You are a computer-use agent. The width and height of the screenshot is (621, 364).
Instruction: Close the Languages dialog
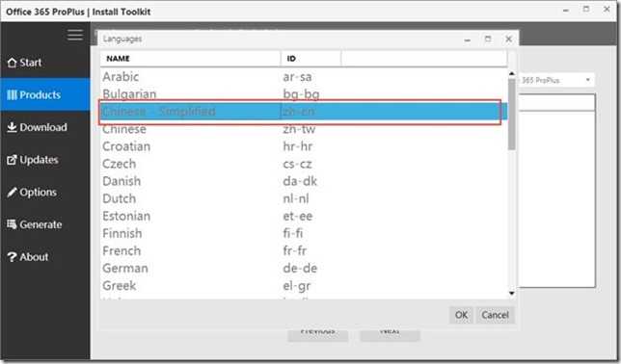(508, 39)
